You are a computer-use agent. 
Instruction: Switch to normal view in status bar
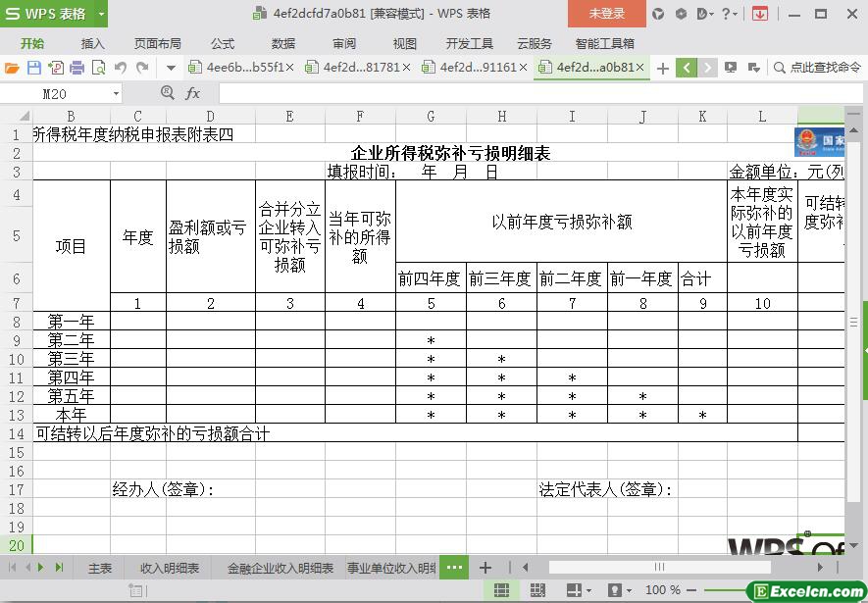(501, 590)
